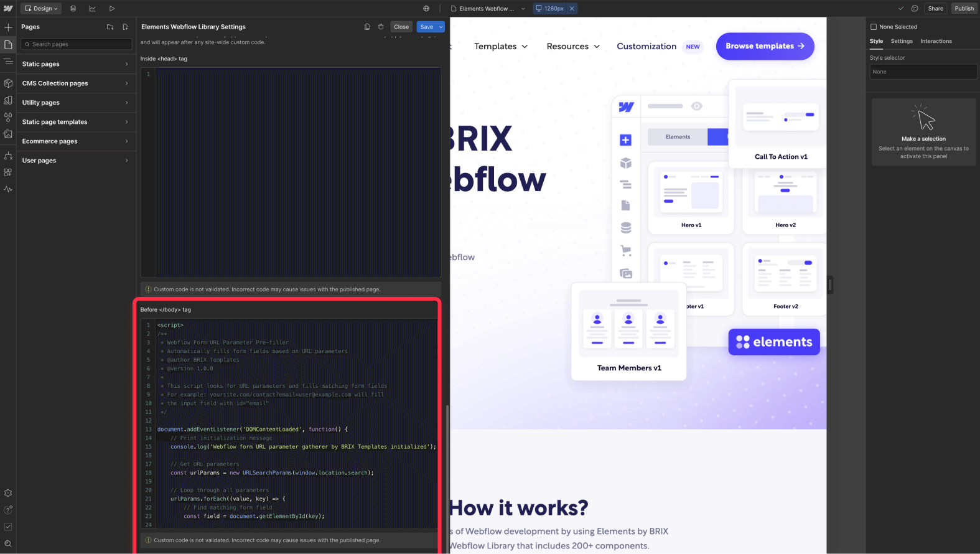Open the Webflow logo menu
The image size is (980, 554).
click(x=8, y=8)
